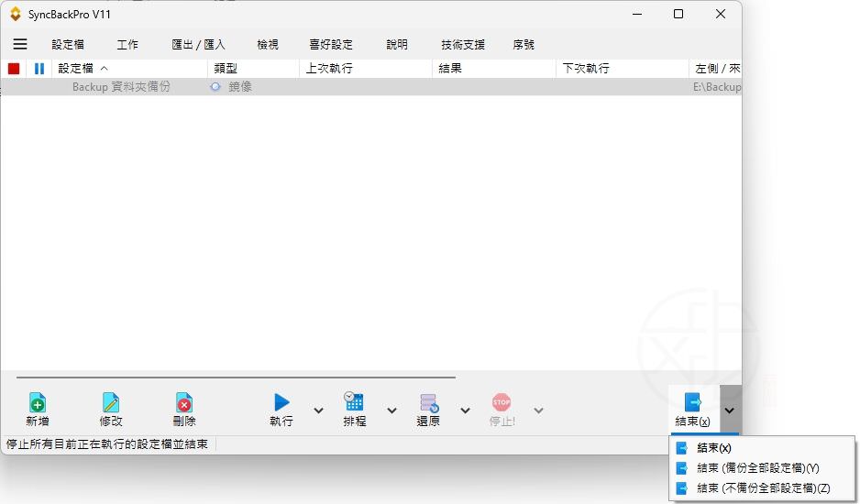Screen dimensions: 860x504
Task: Click the 刪除 (Delete) icon
Action: (x=184, y=402)
